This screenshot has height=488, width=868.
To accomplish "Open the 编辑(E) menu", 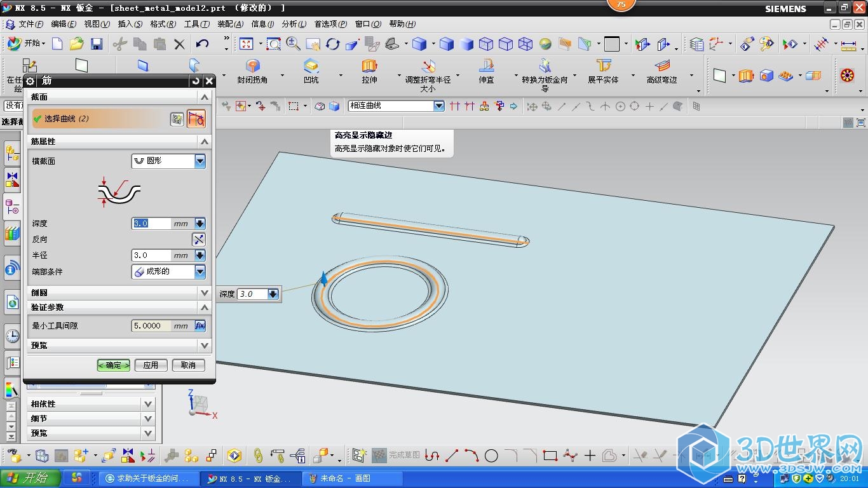I will coord(64,24).
